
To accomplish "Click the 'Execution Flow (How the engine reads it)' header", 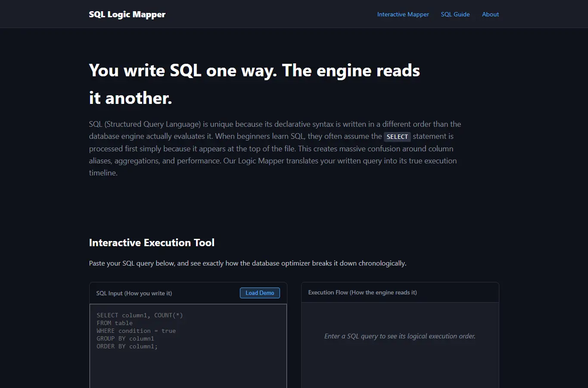I will (x=362, y=292).
